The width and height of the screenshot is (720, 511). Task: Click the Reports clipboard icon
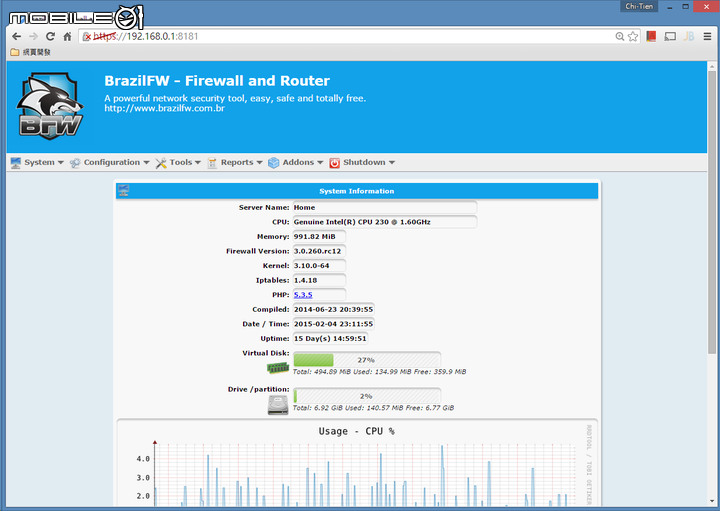coord(212,163)
